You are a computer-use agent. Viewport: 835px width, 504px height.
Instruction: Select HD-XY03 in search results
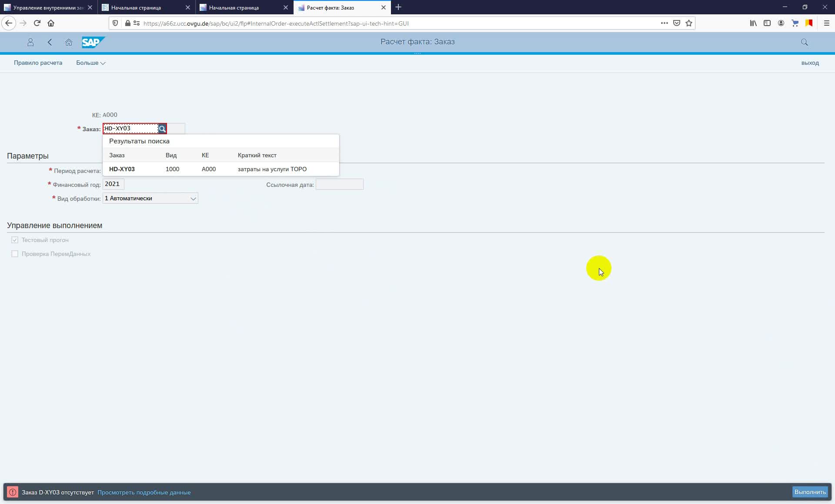[220, 169]
